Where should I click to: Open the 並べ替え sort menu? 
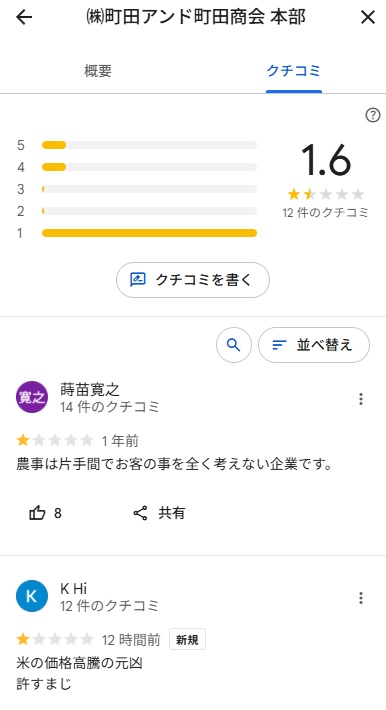coord(314,345)
